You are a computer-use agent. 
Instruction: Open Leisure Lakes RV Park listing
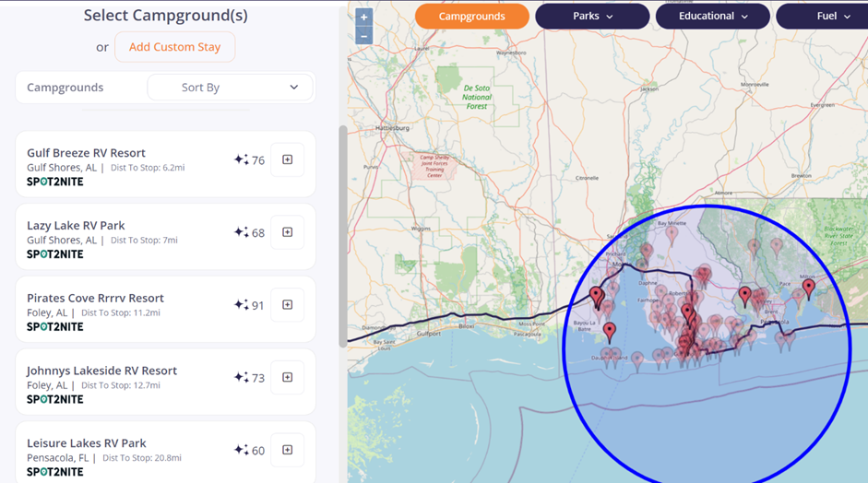pyautogui.click(x=87, y=443)
